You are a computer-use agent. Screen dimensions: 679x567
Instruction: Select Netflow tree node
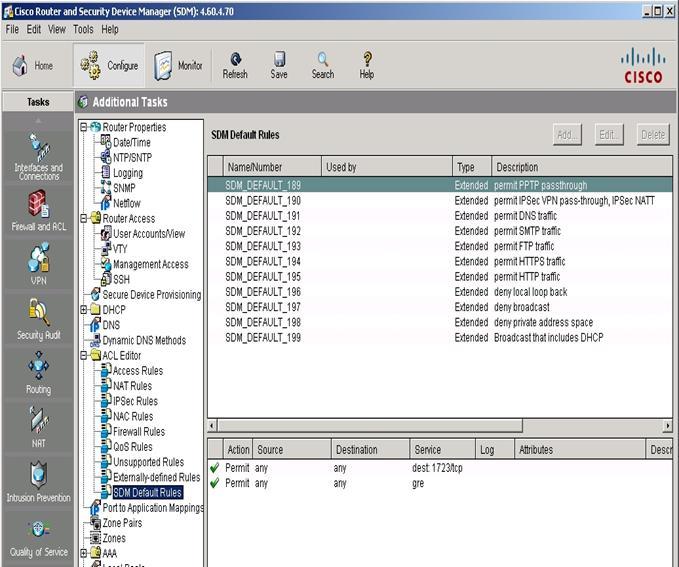(x=127, y=203)
